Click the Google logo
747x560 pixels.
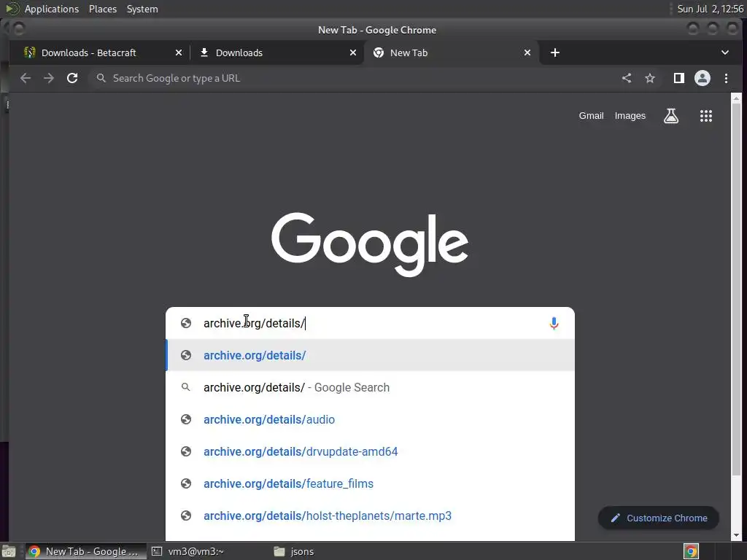click(x=370, y=244)
